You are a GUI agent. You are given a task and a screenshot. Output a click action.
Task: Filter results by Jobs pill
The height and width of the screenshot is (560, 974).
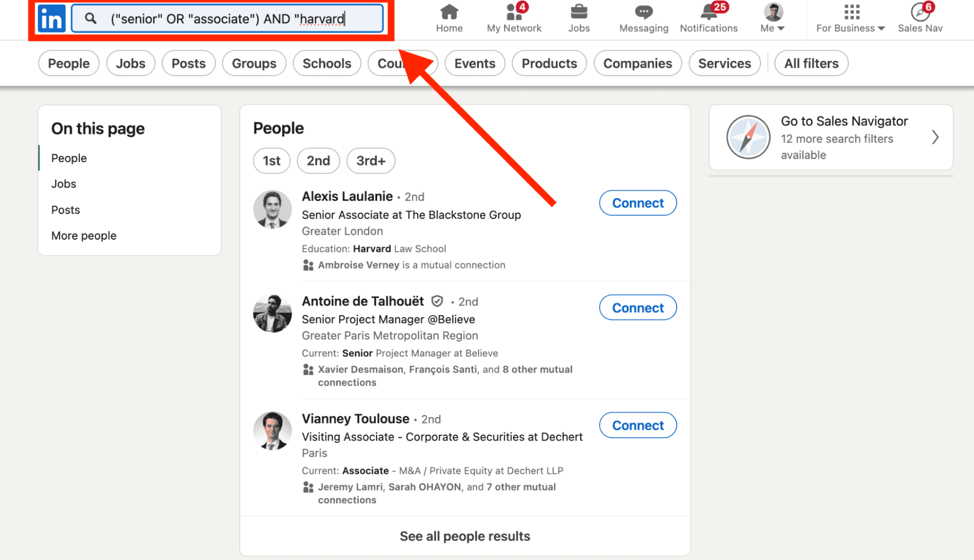[x=131, y=63]
